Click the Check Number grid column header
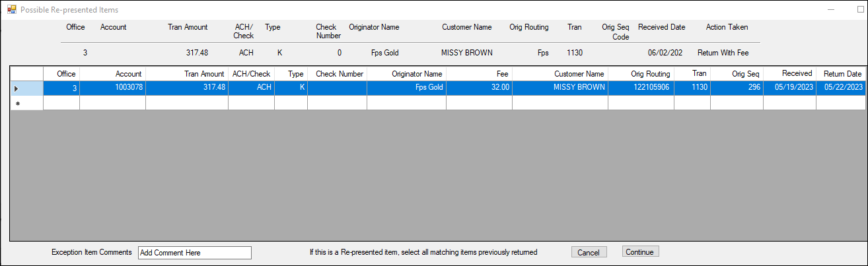868x266 pixels. [337, 74]
